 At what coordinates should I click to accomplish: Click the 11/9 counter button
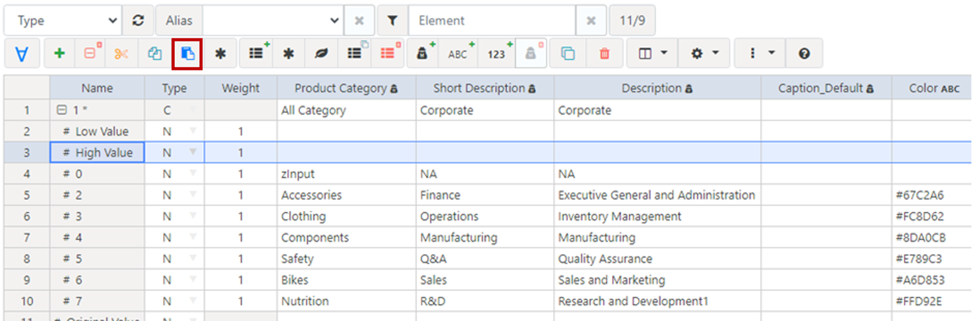pyautogui.click(x=632, y=21)
